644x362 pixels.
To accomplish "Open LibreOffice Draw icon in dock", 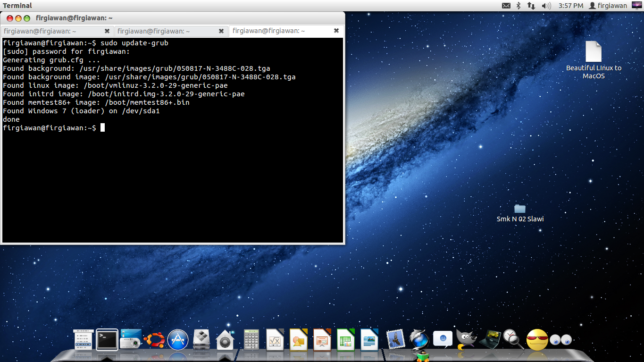I will click(x=299, y=340).
